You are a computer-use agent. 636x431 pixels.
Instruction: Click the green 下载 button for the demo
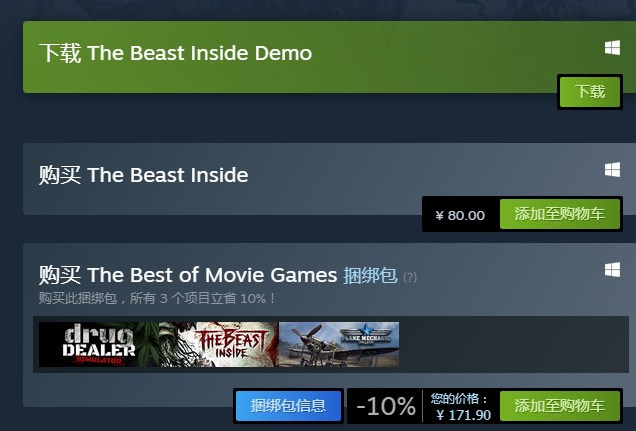click(x=590, y=92)
